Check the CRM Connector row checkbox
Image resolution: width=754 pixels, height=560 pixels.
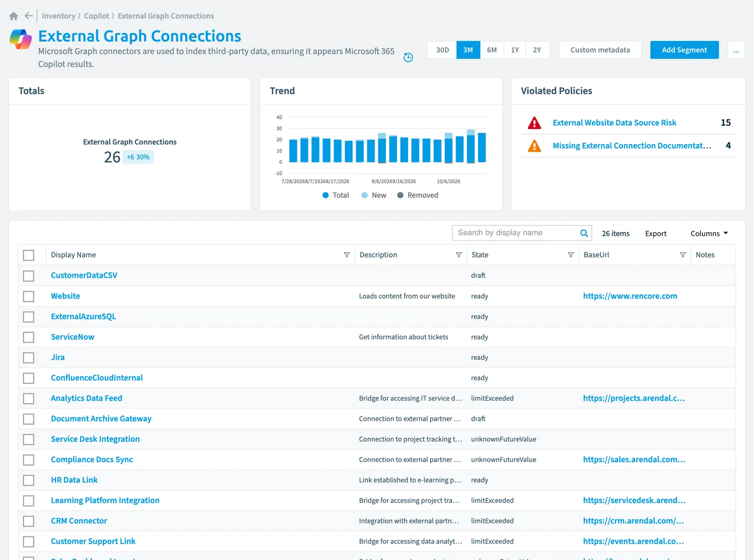(x=29, y=521)
